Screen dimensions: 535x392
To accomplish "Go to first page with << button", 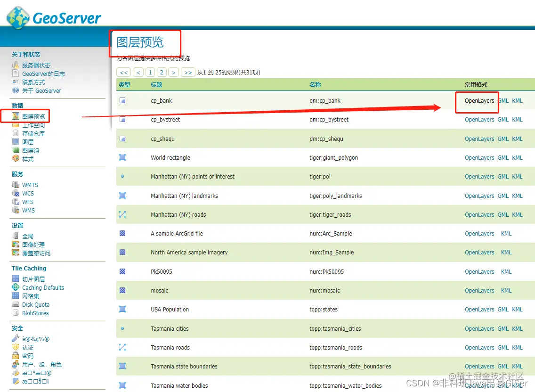I will coord(124,73).
